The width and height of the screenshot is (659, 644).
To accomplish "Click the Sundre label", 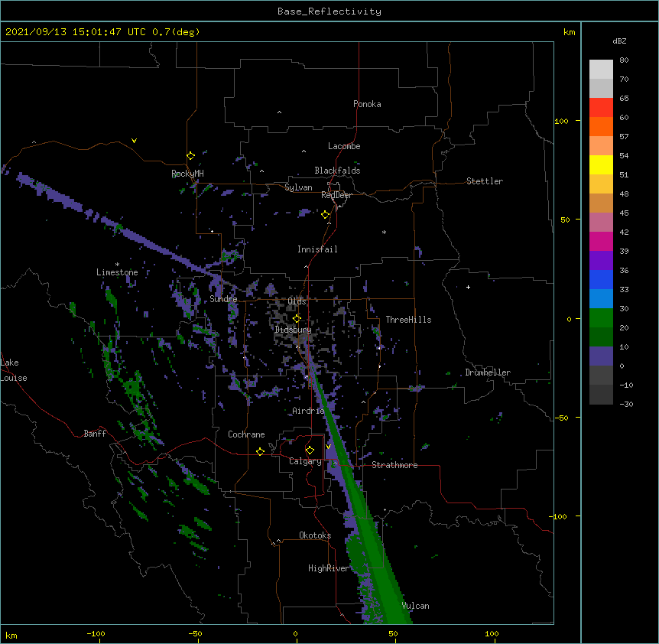I will point(223,299).
